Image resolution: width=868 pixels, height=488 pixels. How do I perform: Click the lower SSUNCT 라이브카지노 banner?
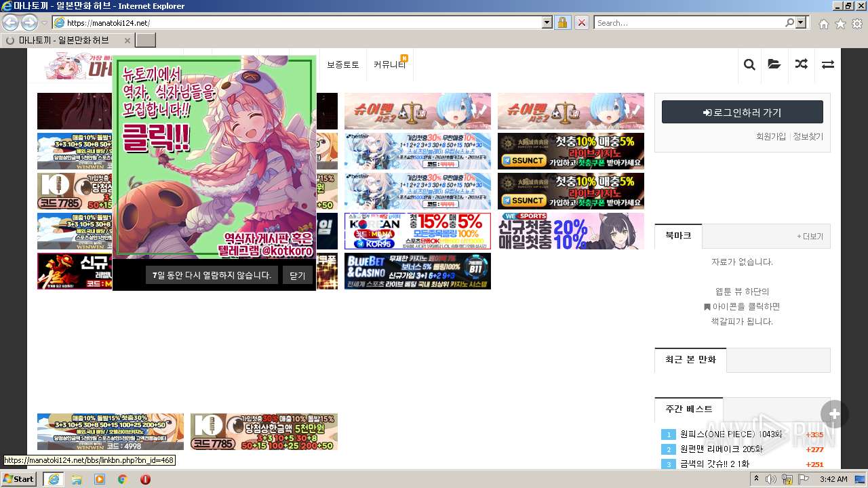coord(570,191)
